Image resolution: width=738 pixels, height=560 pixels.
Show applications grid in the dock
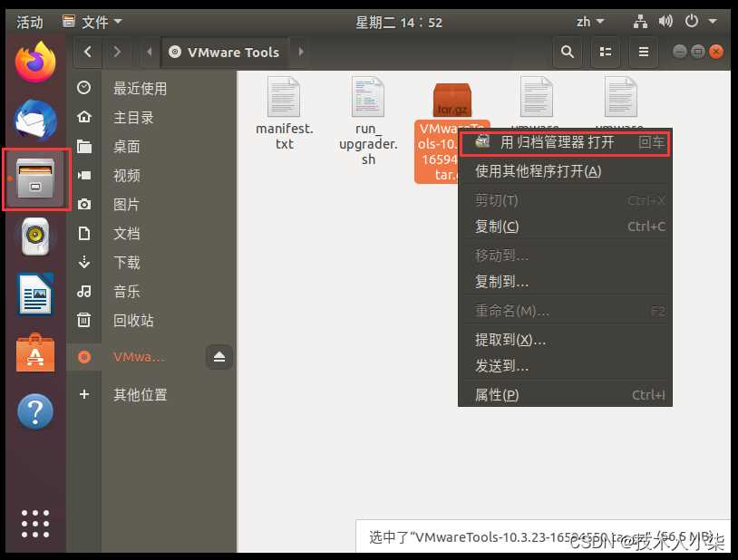pos(35,523)
